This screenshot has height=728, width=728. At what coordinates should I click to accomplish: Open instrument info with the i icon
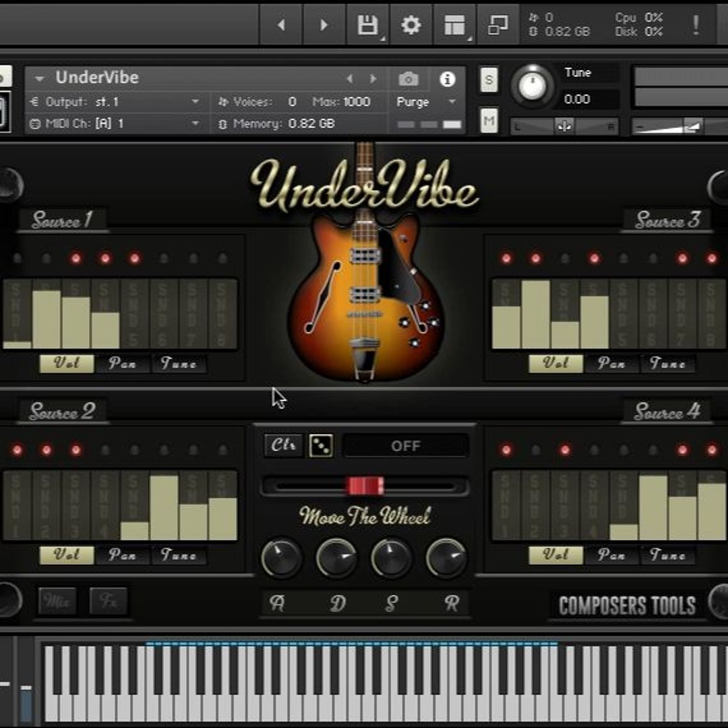click(x=447, y=79)
